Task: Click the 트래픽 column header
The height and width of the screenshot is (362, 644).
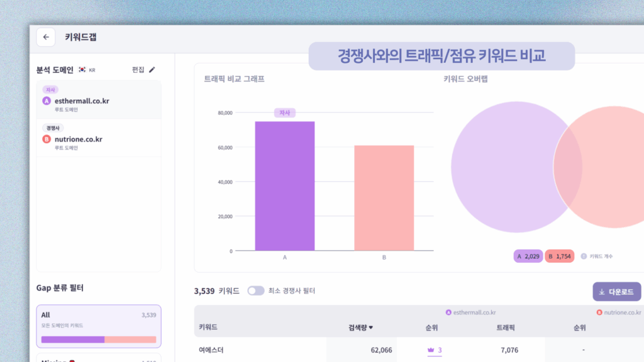Action: tap(506, 327)
